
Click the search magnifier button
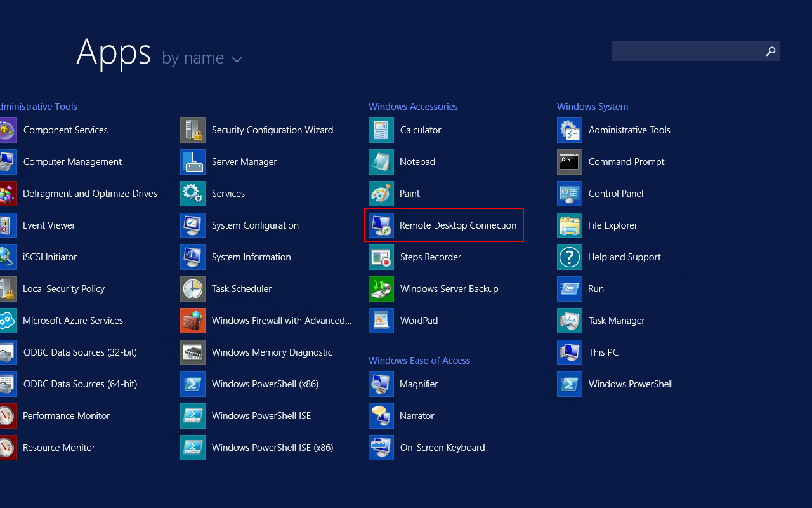coord(771,51)
